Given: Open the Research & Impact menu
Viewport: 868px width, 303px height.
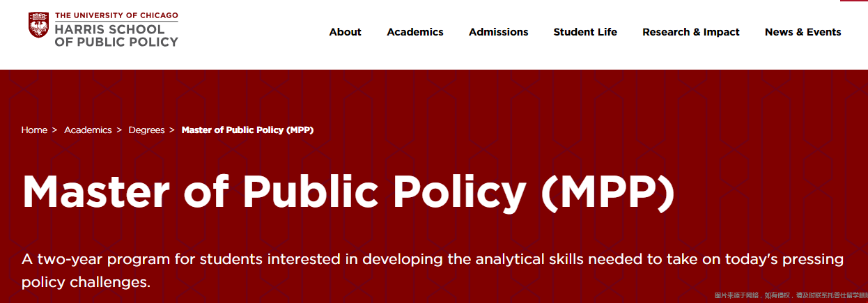Looking at the screenshot, I should click(x=691, y=32).
